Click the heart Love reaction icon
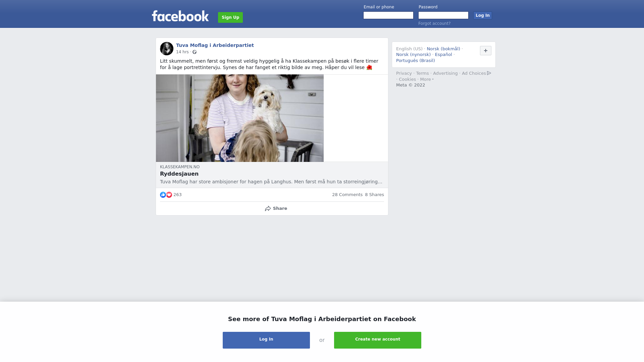The image size is (644, 362). tap(169, 195)
